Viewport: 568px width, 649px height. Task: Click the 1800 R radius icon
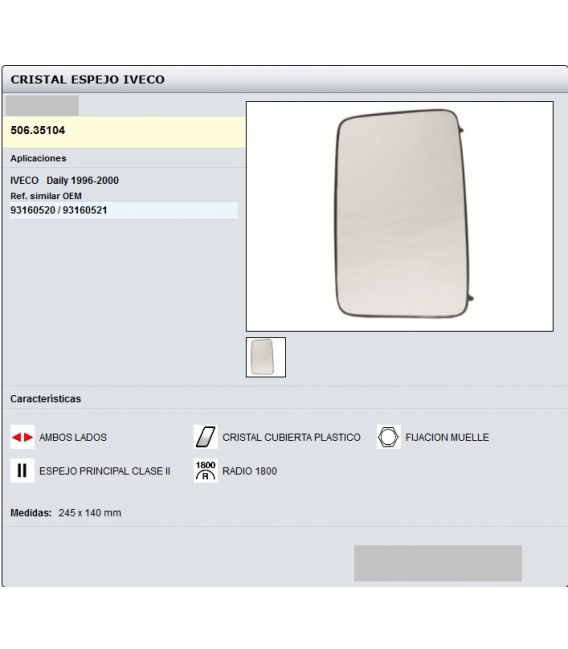tap(205, 471)
